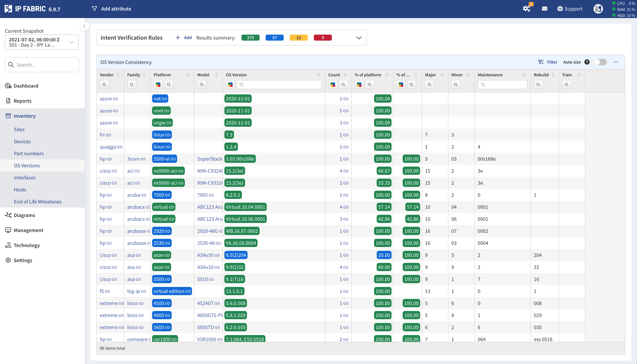Click the Auto size help question mark icon

click(587, 62)
